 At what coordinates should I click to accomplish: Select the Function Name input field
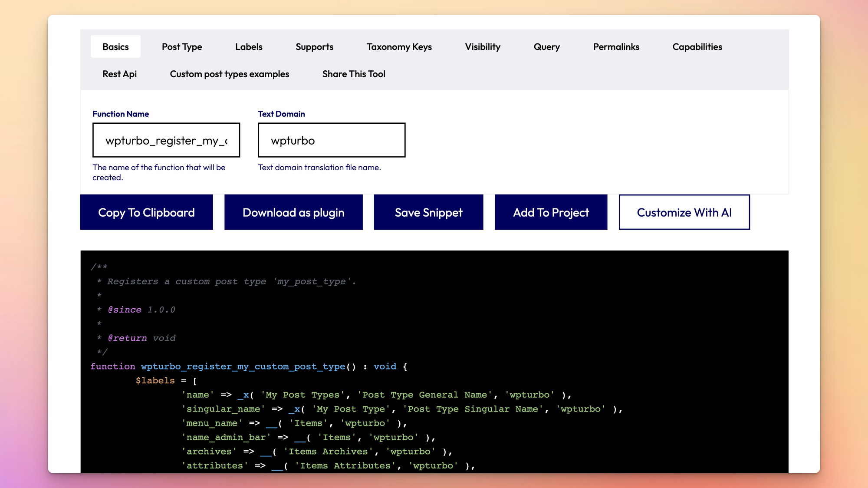[166, 140]
